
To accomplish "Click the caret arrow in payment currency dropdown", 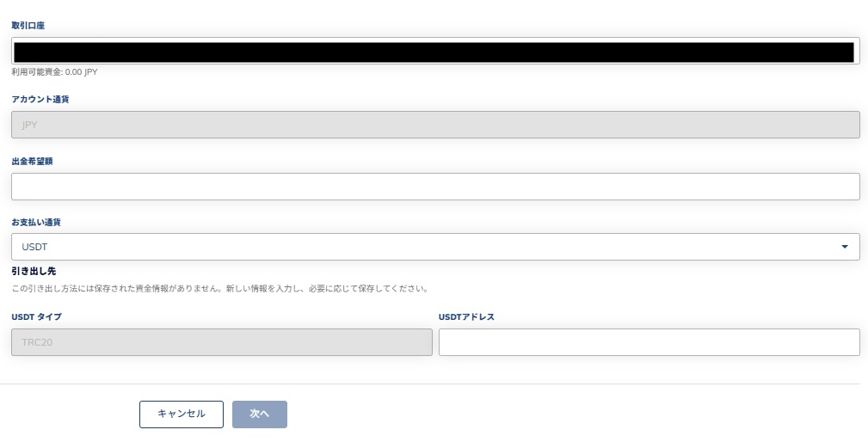I will point(844,247).
